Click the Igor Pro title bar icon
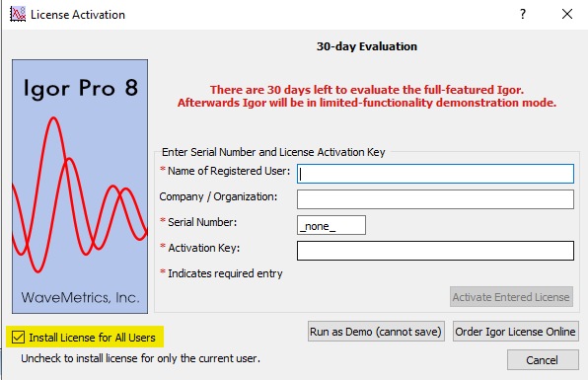This screenshot has height=380, width=588. (x=18, y=14)
